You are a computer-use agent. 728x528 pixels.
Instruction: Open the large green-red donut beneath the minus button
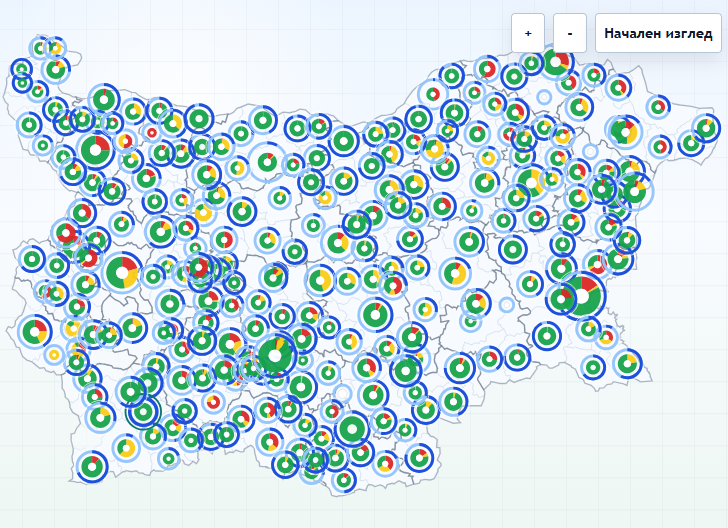(556, 61)
